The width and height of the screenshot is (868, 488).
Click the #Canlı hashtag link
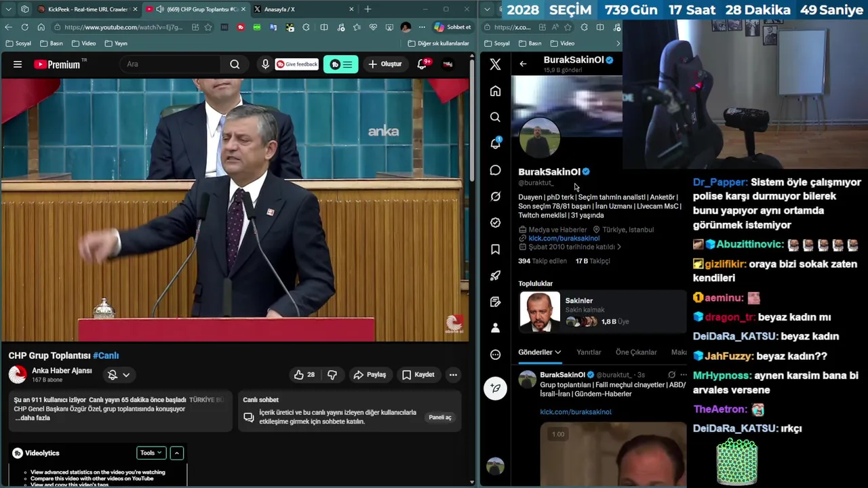coord(106,355)
